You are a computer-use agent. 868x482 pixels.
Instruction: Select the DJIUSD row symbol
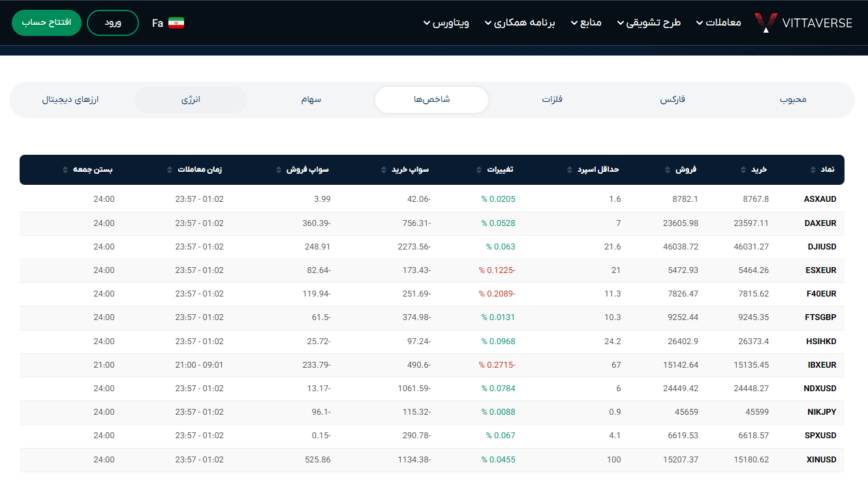click(x=821, y=247)
